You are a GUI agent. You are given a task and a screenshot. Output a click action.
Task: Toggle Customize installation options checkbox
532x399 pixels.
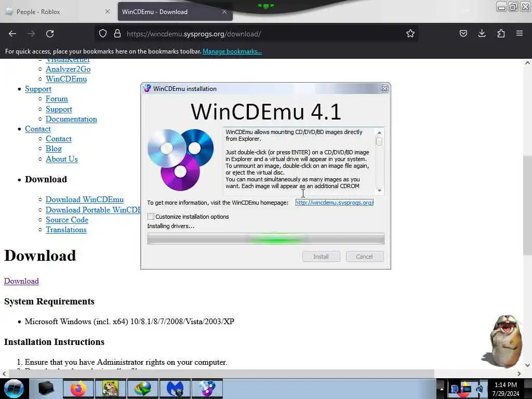pyautogui.click(x=151, y=217)
